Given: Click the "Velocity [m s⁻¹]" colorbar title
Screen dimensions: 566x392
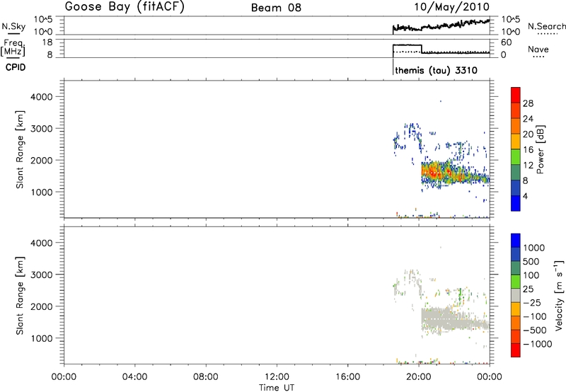Looking at the screenshot, I should (x=558, y=295).
